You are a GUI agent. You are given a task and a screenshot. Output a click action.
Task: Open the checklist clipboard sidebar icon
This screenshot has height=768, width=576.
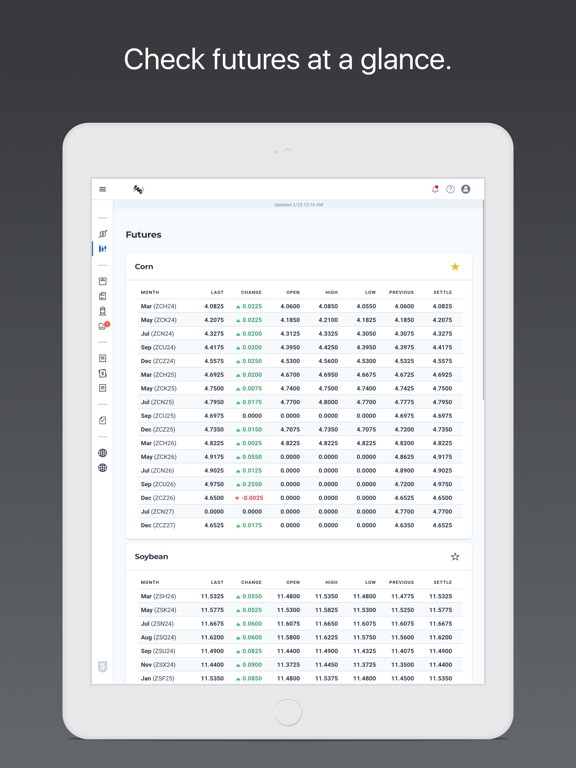click(x=102, y=420)
